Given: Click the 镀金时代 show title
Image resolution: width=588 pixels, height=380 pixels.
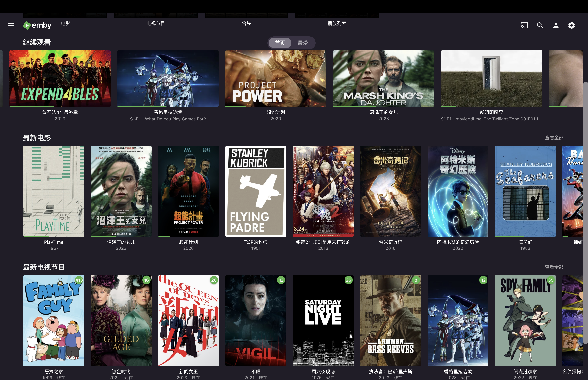Looking at the screenshot, I should point(121,372).
